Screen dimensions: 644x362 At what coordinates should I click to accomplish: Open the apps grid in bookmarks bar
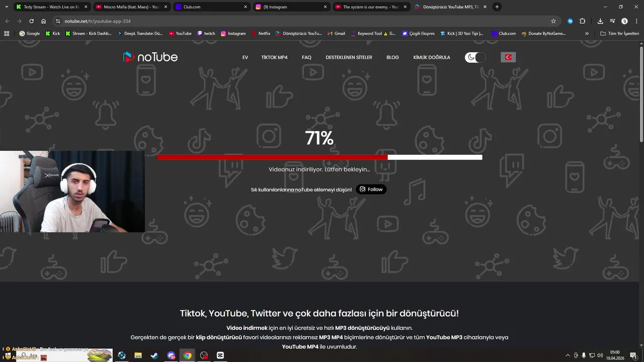tap(7, 34)
